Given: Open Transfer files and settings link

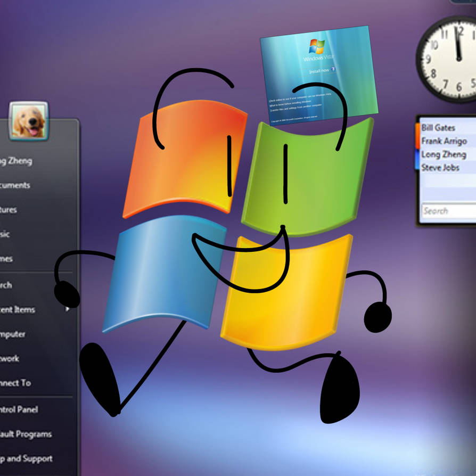Looking at the screenshot, I should tap(296, 108).
